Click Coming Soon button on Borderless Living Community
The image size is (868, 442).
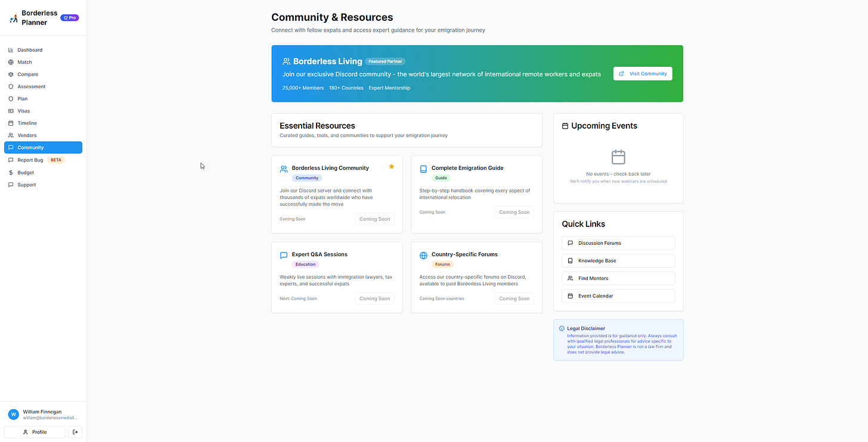(374, 219)
